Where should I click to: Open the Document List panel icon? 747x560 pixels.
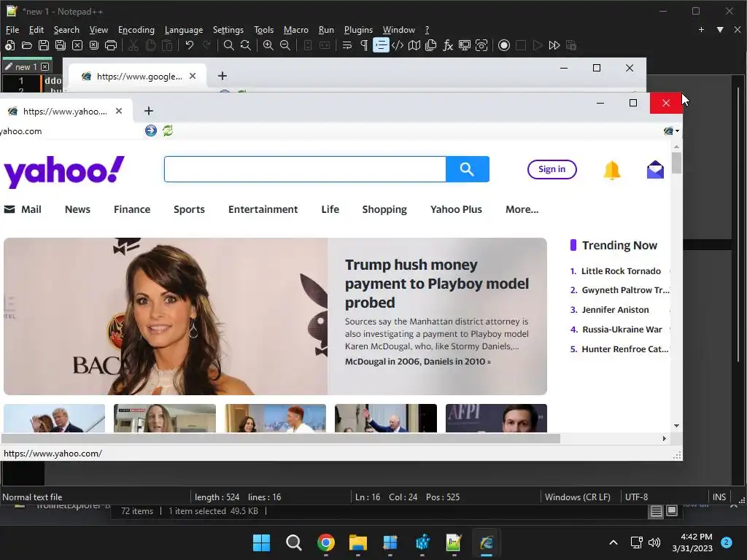430,45
